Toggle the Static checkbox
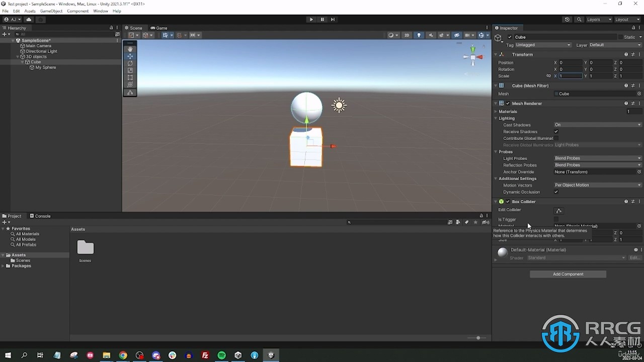This screenshot has height=362, width=644. coord(621,37)
